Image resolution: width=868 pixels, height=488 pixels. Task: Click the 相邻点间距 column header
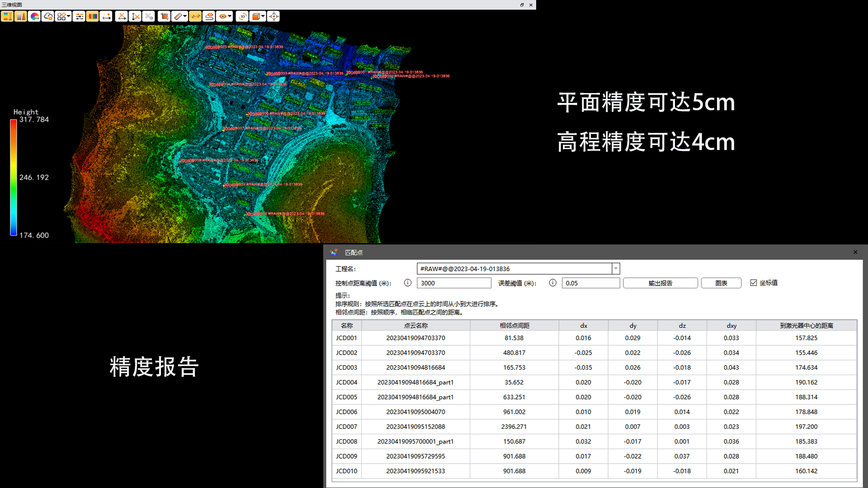514,325
